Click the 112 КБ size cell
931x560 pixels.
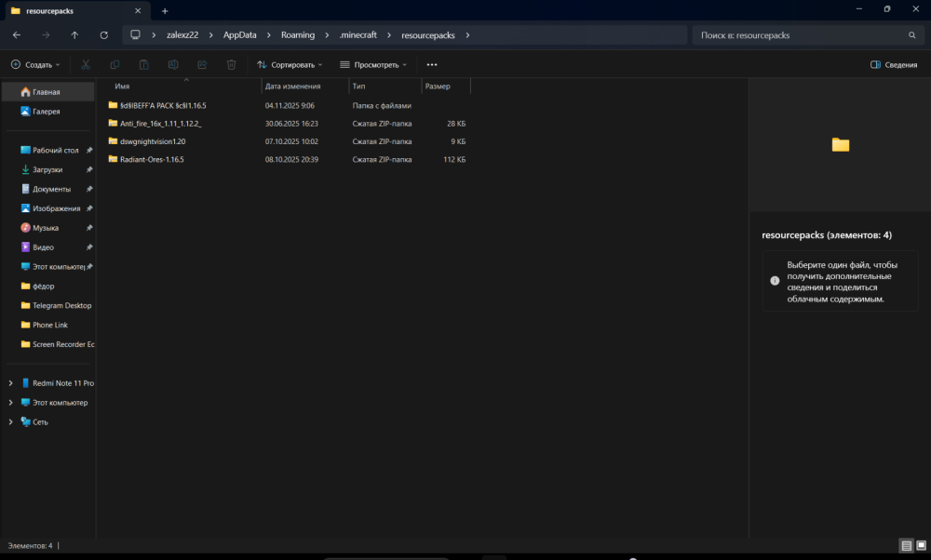click(x=454, y=160)
